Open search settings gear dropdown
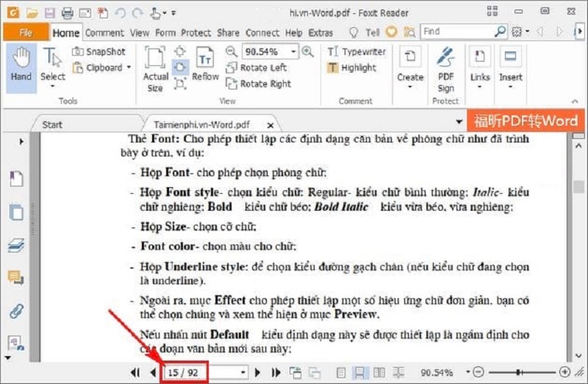Screen dimensions: 588x384 [520, 32]
